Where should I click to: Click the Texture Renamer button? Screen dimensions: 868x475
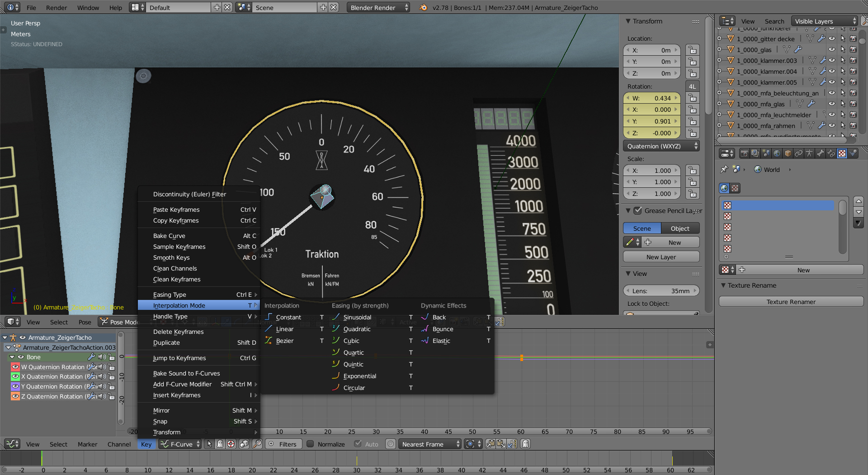(791, 302)
